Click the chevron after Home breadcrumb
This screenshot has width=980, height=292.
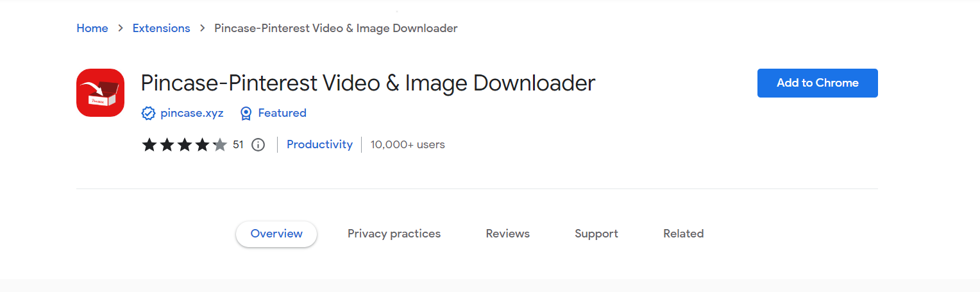121,28
